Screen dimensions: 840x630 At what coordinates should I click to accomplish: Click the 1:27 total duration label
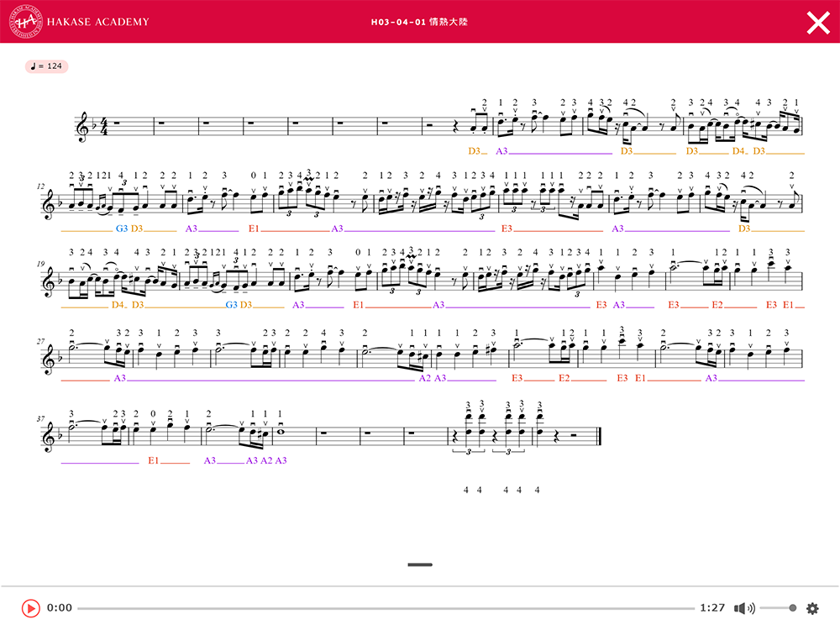[712, 607]
